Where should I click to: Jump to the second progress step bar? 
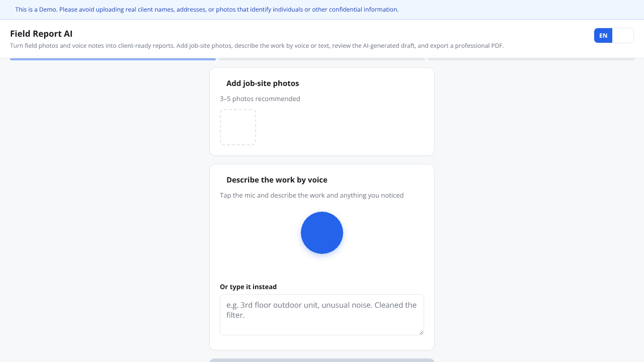pos(322,59)
